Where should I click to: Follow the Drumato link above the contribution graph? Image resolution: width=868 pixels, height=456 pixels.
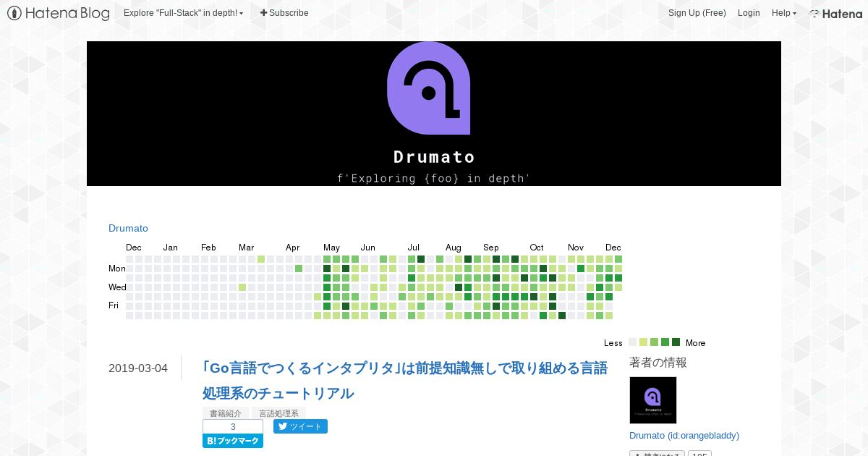click(128, 228)
